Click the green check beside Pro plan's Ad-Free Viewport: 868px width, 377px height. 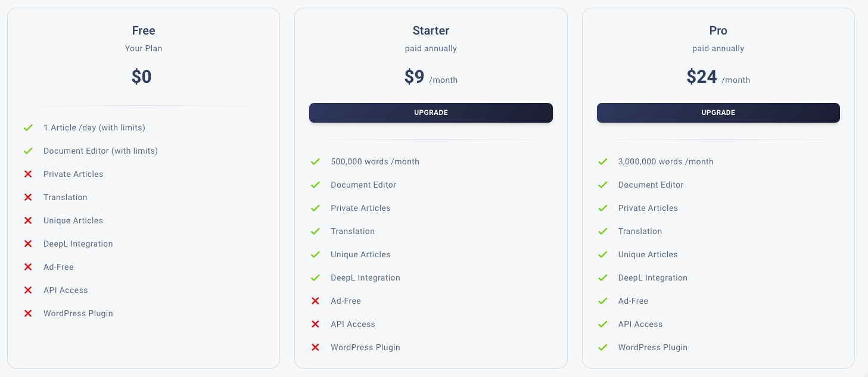coord(603,301)
